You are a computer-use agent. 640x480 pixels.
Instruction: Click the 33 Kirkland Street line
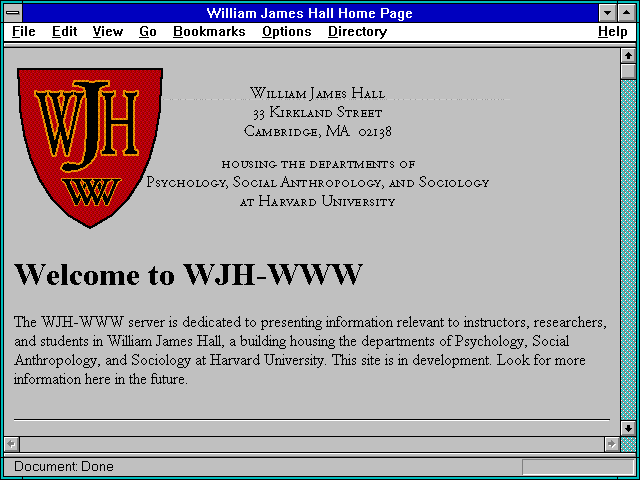[x=318, y=112]
